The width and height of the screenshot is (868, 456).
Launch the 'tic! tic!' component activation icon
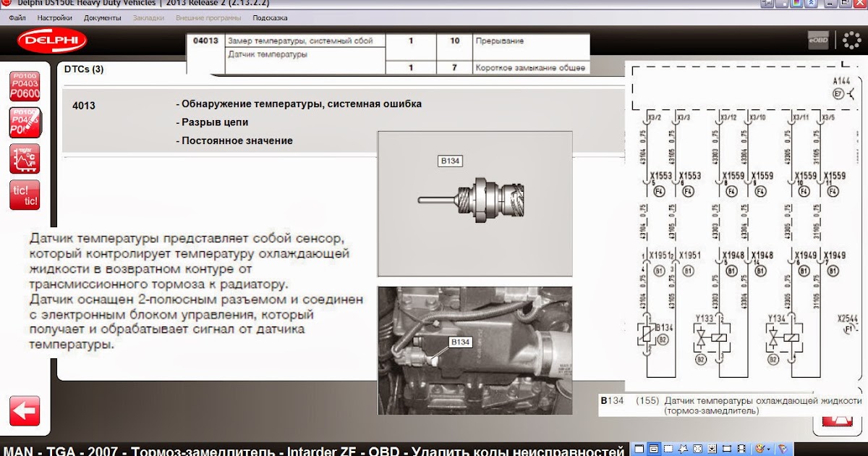point(25,195)
